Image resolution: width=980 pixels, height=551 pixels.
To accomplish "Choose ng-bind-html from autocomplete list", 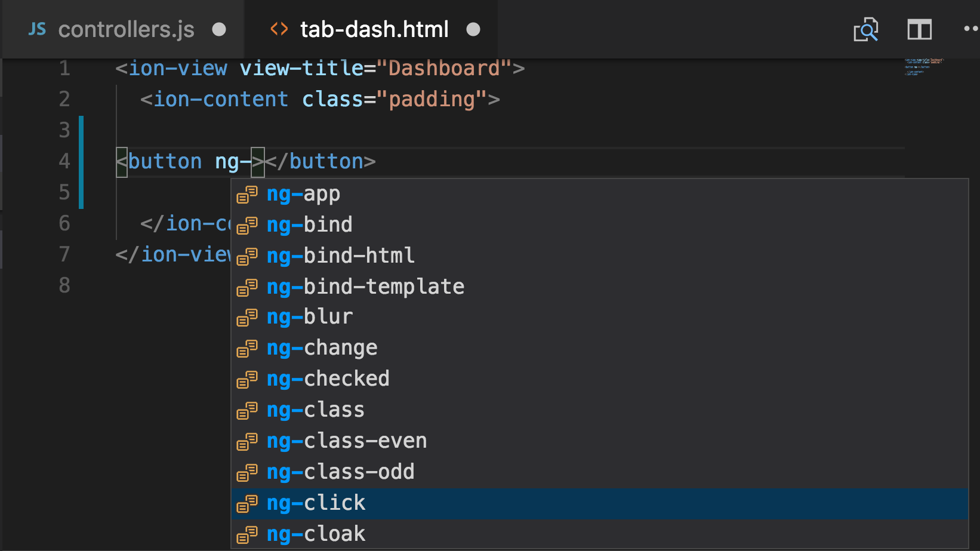I will coord(599,256).
